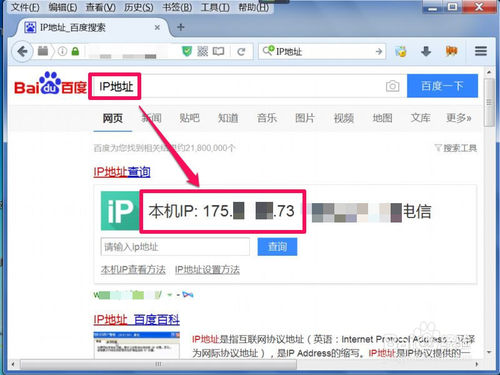This screenshot has height=375, width=500.
Task: Switch to the 地图 tab
Action: click(382, 118)
